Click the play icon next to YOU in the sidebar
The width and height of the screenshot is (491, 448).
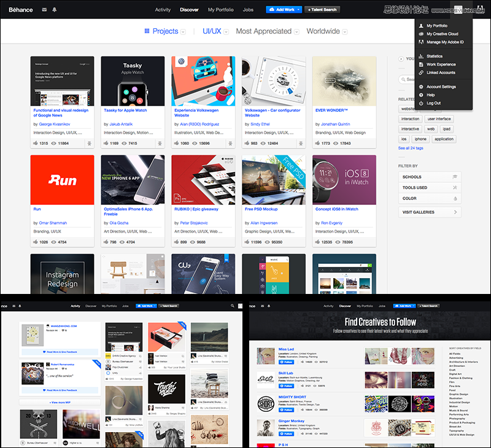pos(401,58)
